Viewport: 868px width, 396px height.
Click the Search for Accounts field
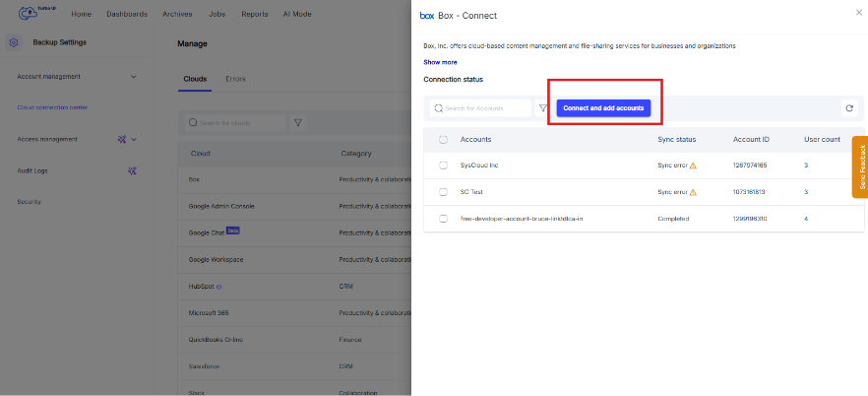480,108
